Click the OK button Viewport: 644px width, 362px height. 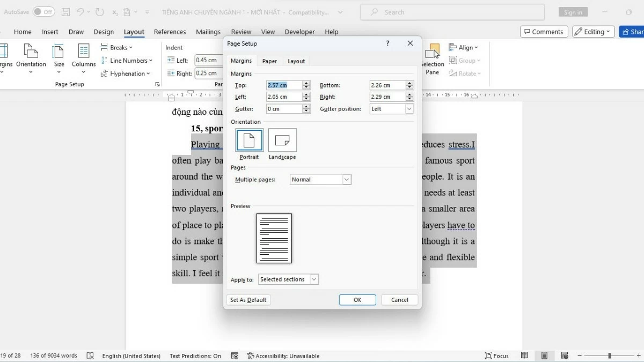click(x=357, y=300)
